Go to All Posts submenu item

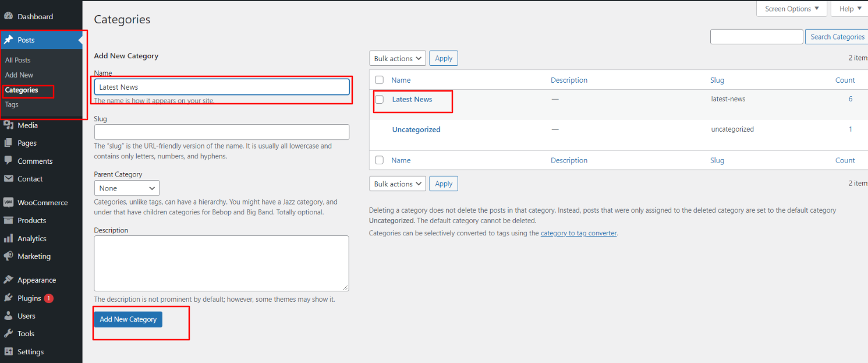click(17, 60)
